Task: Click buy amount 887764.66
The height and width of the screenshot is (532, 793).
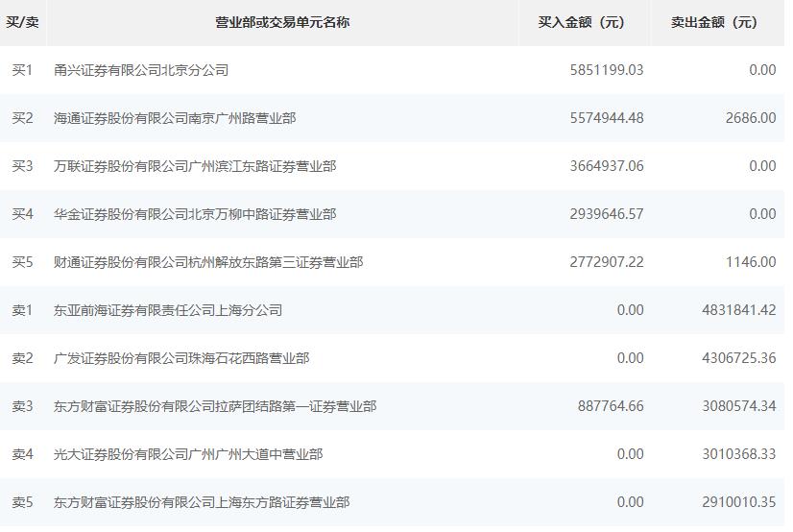Action: (611, 406)
